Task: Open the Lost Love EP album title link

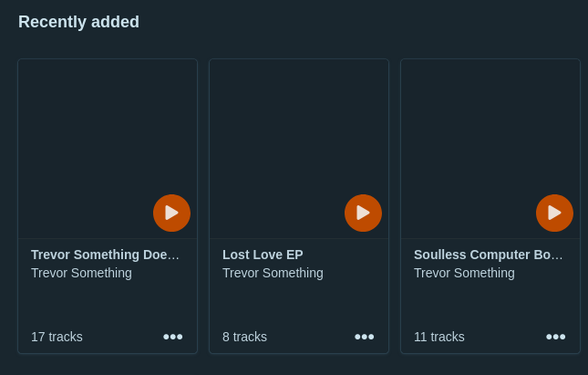Action: pos(263,255)
